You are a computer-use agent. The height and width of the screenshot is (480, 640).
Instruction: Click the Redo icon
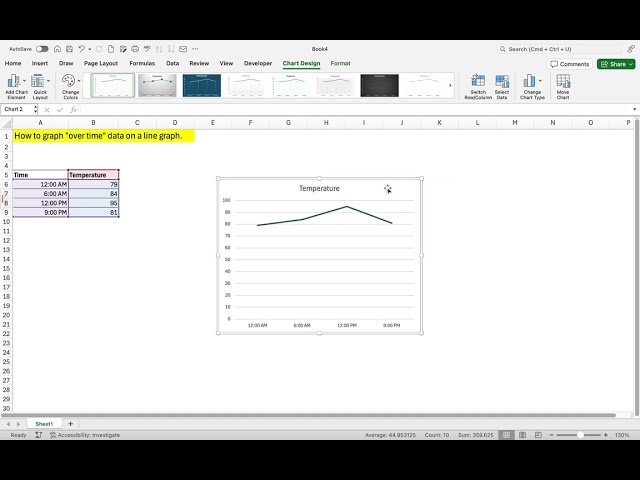pos(99,49)
